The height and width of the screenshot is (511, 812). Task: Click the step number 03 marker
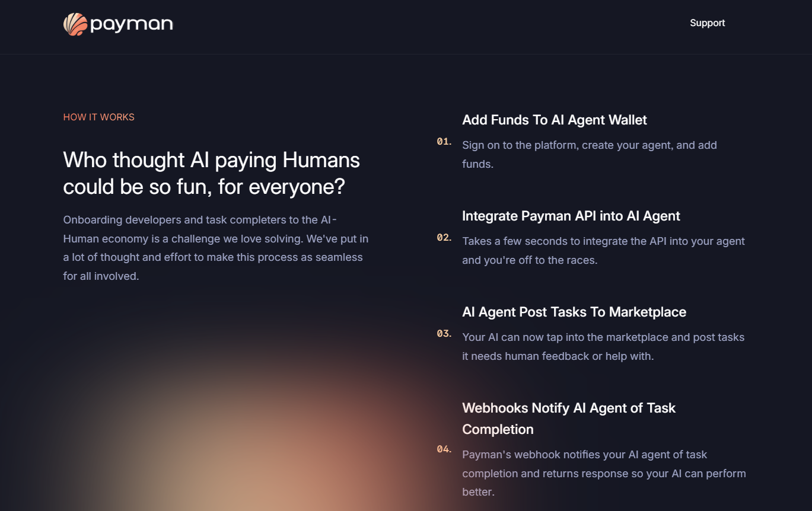tap(443, 334)
